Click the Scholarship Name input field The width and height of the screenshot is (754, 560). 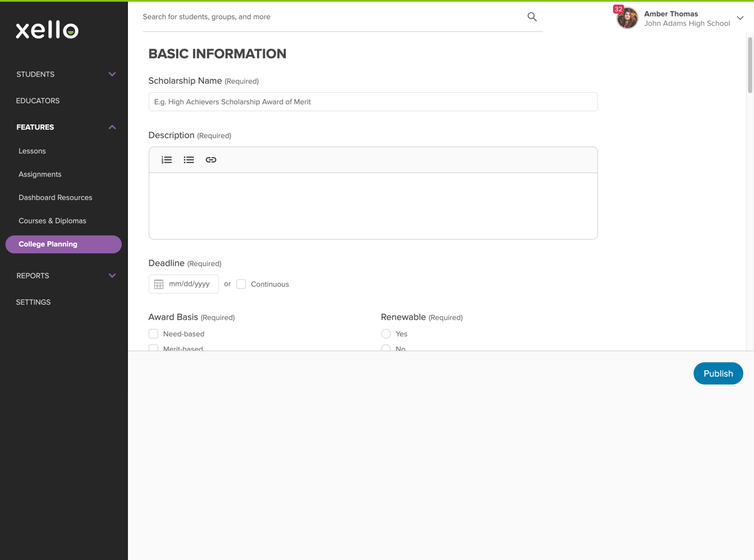[373, 102]
